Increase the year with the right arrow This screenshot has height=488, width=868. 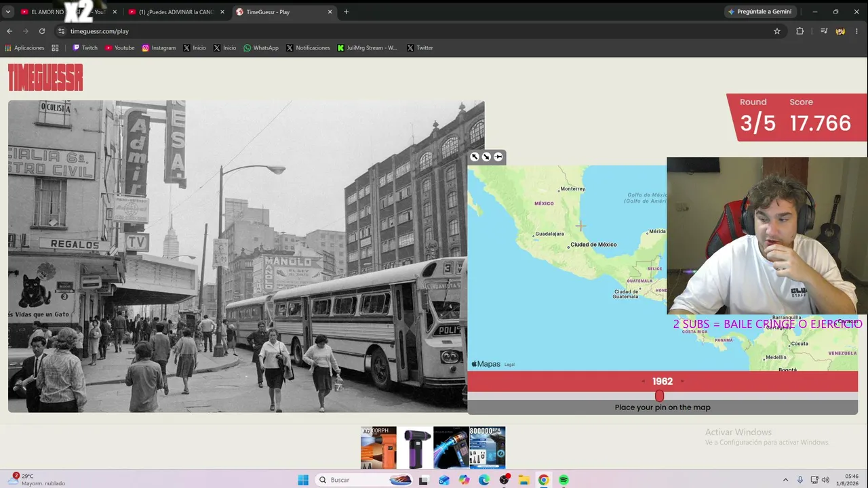pos(682,382)
